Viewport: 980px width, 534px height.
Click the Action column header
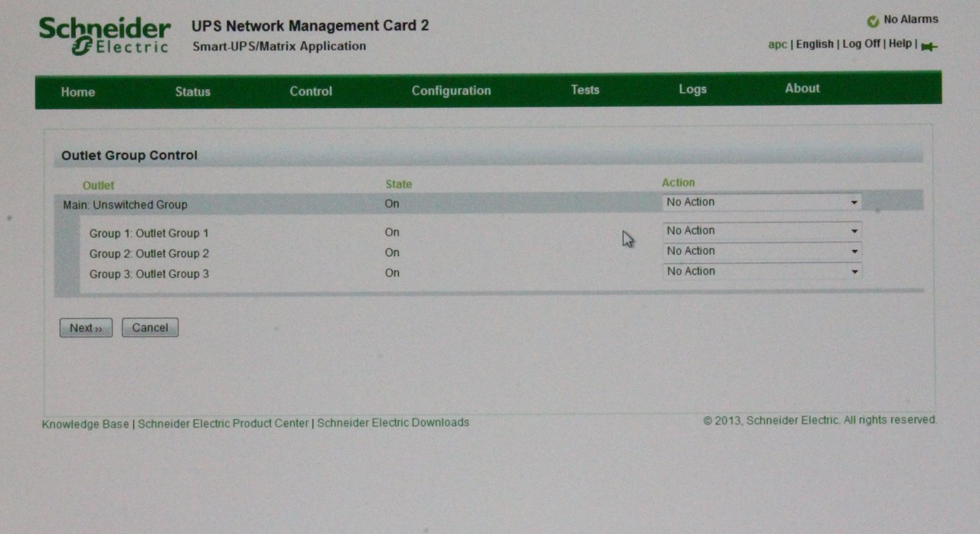coord(678,182)
